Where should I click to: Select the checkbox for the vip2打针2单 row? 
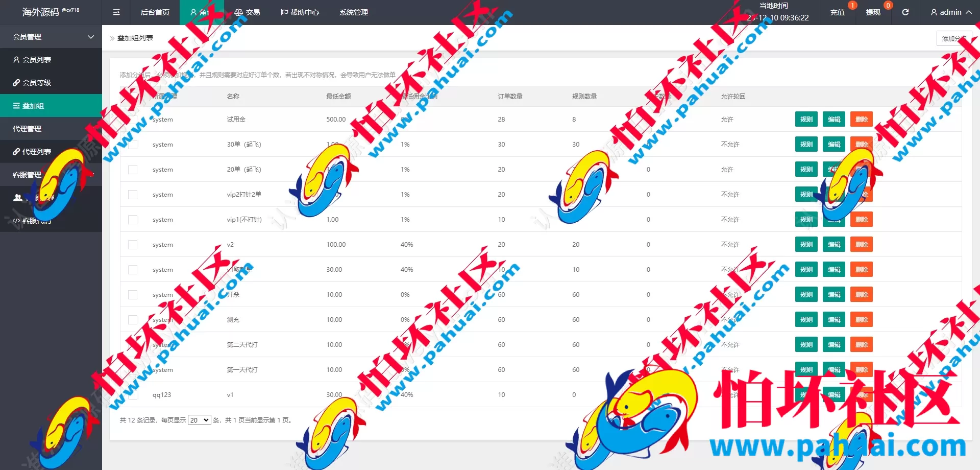pos(133,195)
